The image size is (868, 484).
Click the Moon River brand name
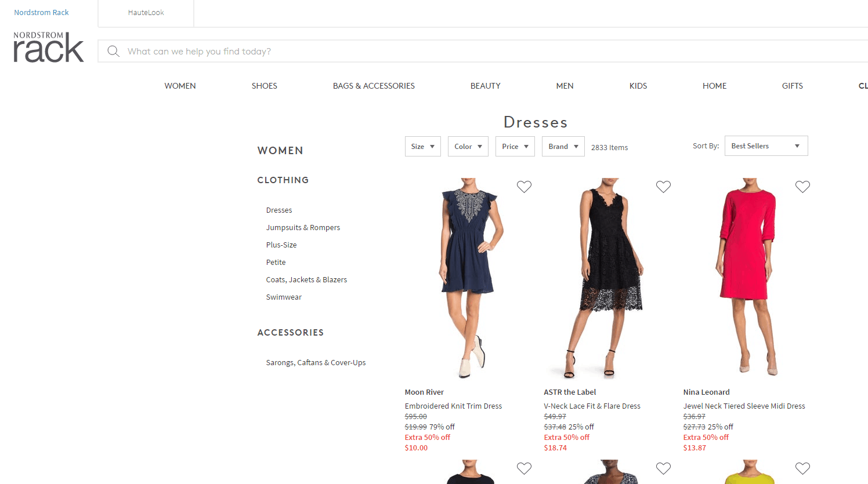tap(424, 392)
